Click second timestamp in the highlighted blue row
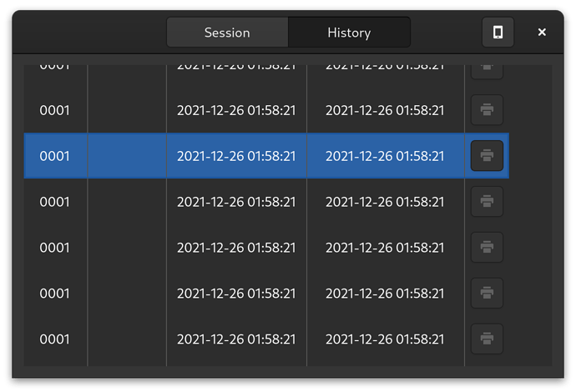This screenshot has height=392, width=576. 385,156
